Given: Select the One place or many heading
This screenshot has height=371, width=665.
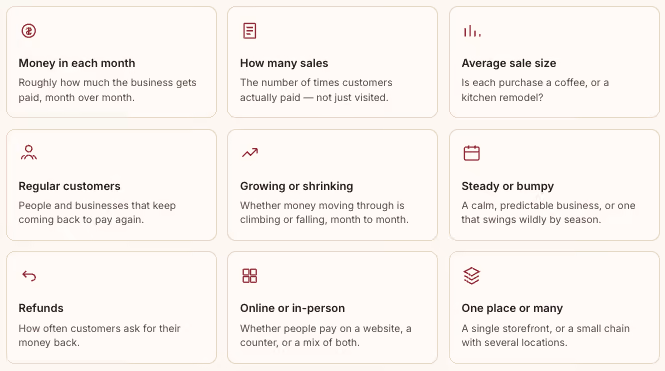Looking at the screenshot, I should (x=512, y=308).
